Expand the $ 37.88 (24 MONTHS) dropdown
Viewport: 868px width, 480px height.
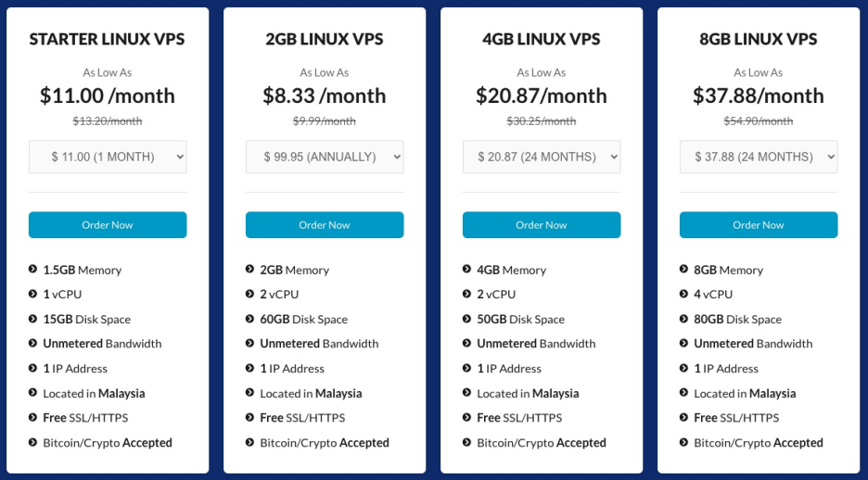(759, 157)
